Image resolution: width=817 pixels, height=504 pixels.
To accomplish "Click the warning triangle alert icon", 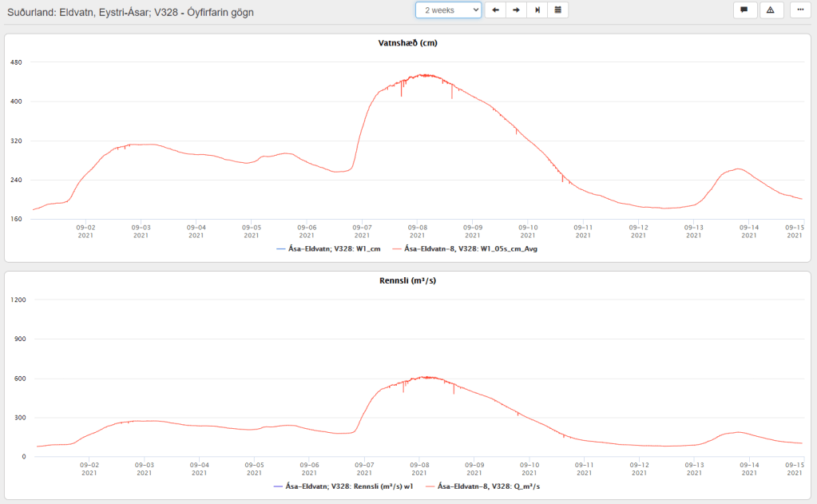I will [x=771, y=10].
